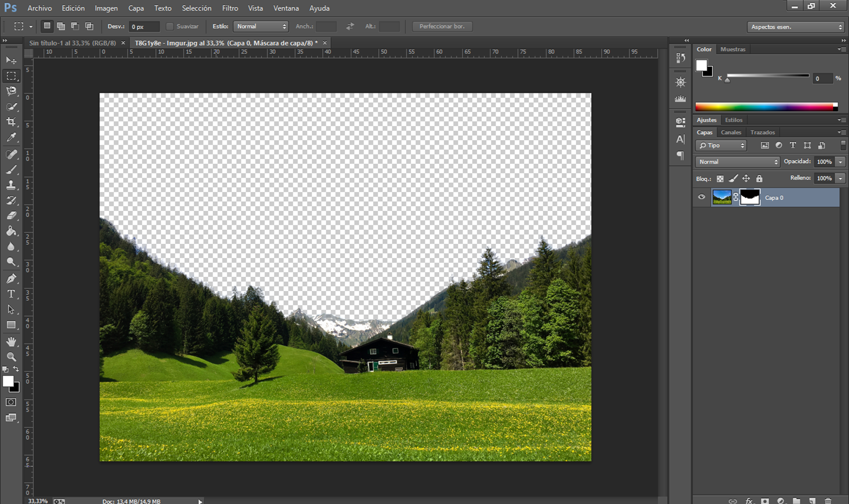Screen dimensions: 849x504
Task: Change the screen mode
Action: [x=11, y=418]
